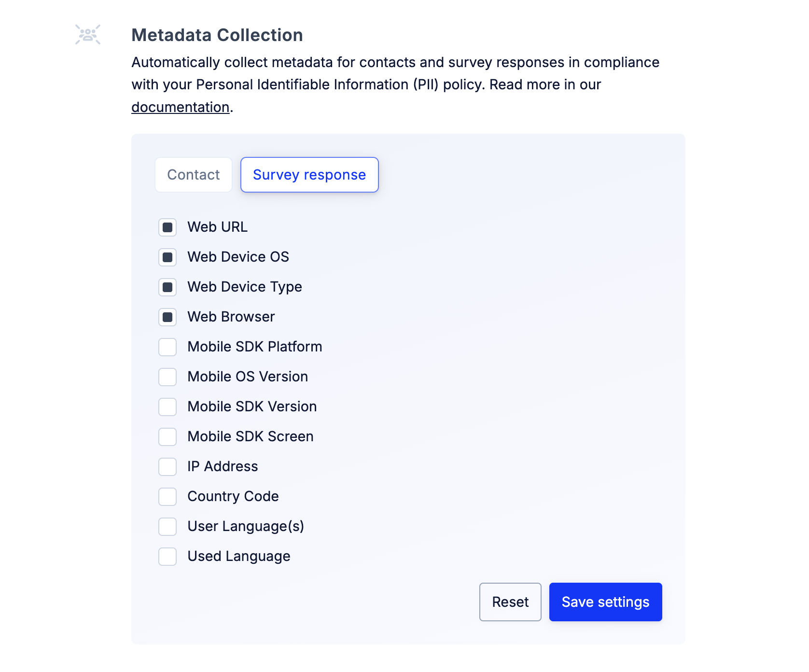The image size is (809, 672).
Task: Untick the Web Browser checkbox
Action: click(x=167, y=317)
